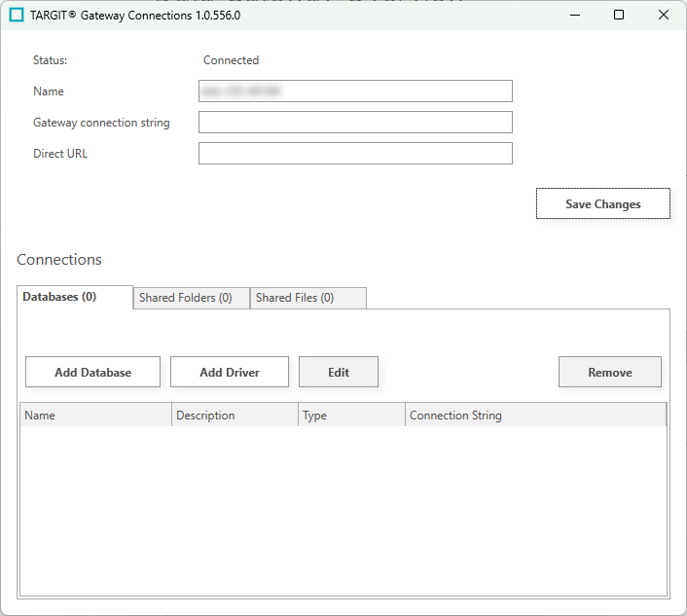Maximize the Gateway Connections window

(619, 15)
